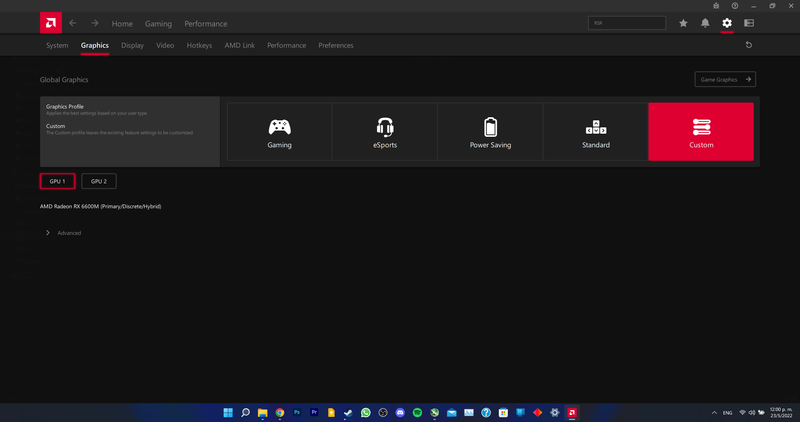The width and height of the screenshot is (800, 422).
Task: Open OBS Studio from the taskbar
Action: click(x=383, y=412)
